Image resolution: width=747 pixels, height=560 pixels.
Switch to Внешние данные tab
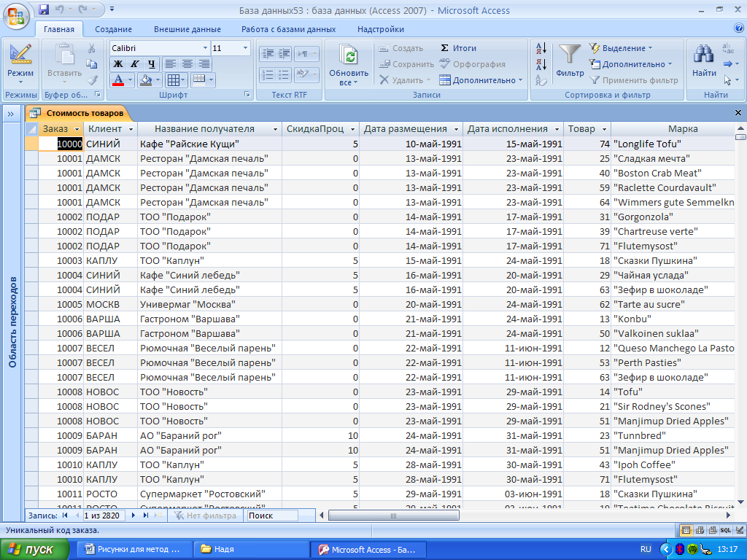pos(187,29)
